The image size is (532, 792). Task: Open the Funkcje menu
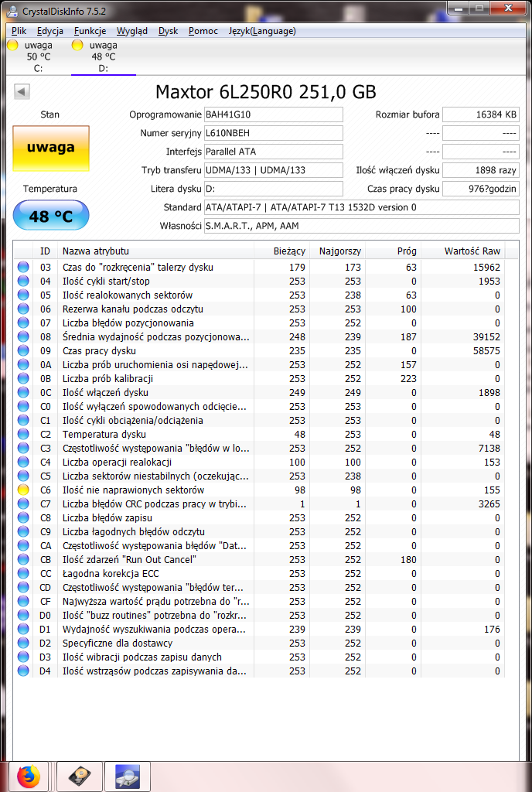pos(90,31)
